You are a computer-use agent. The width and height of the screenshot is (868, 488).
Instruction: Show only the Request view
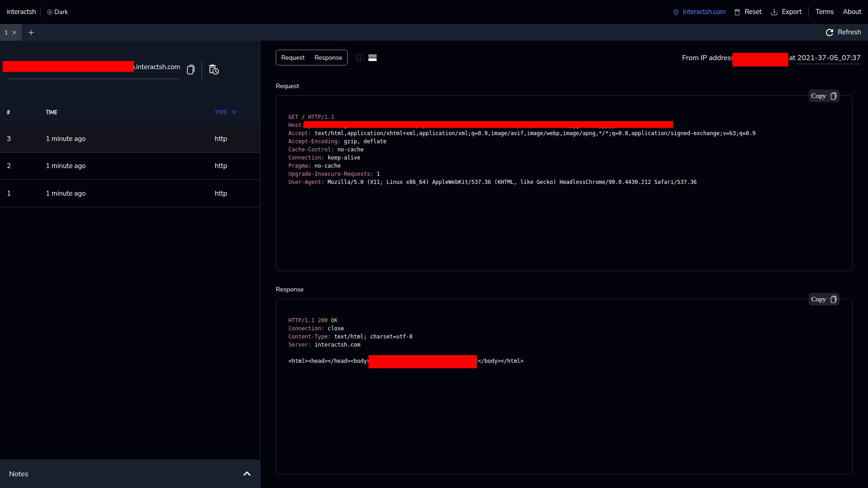click(x=292, y=58)
